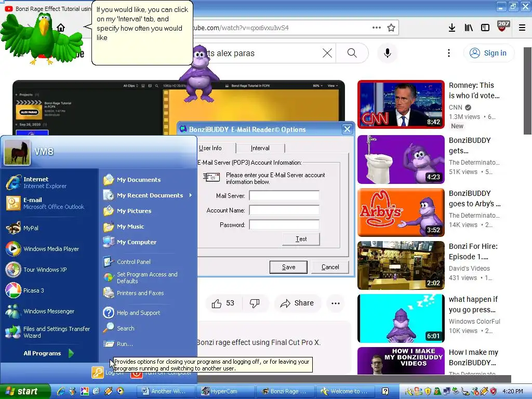Image resolution: width=532 pixels, height=399 pixels.
Task: Open Control Panel
Action: (127, 262)
